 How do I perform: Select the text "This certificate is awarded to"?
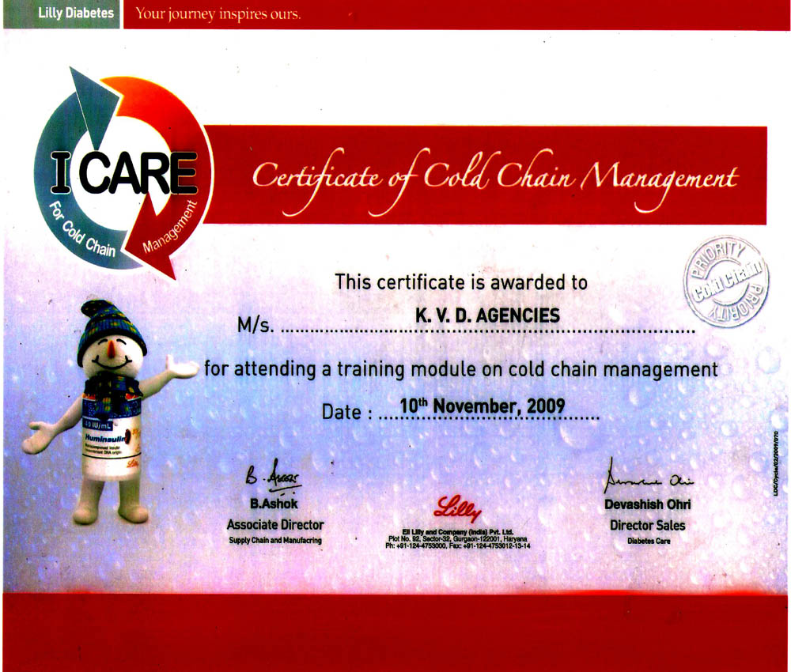(461, 282)
